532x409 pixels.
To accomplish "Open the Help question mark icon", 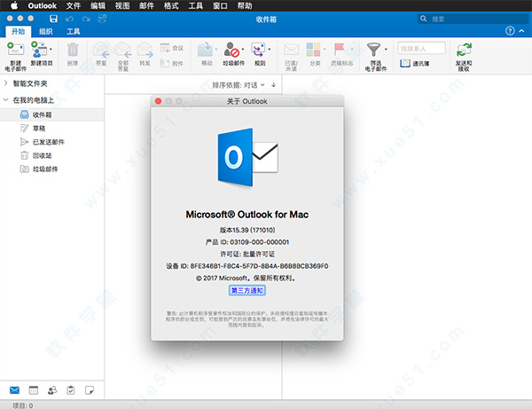I will point(510,31).
